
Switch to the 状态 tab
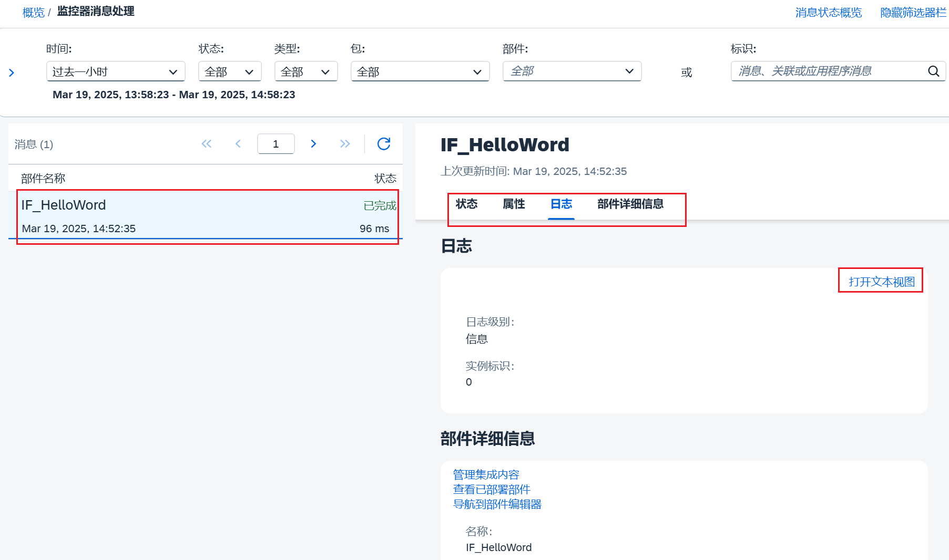coord(466,204)
